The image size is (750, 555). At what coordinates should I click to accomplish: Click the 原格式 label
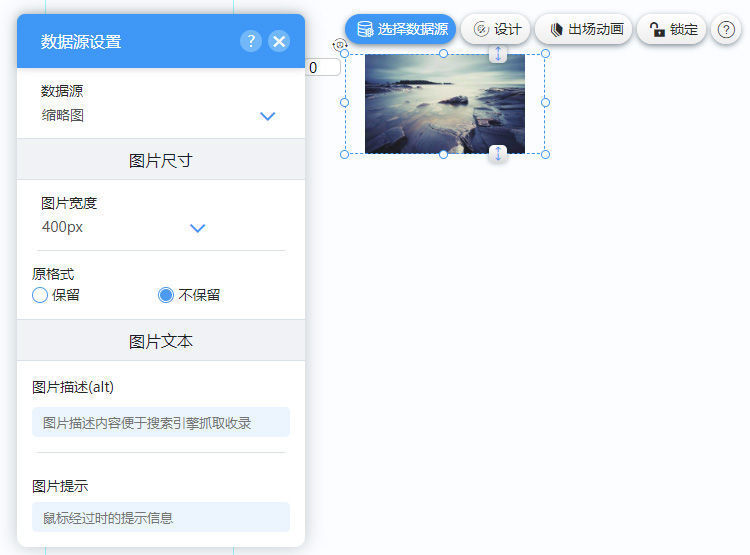53,274
